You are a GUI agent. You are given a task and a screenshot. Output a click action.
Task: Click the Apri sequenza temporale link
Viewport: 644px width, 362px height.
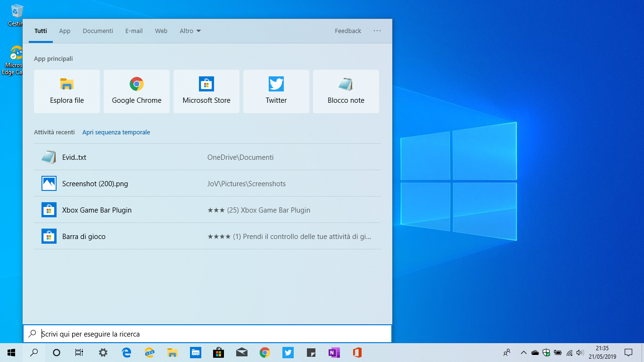pos(116,132)
